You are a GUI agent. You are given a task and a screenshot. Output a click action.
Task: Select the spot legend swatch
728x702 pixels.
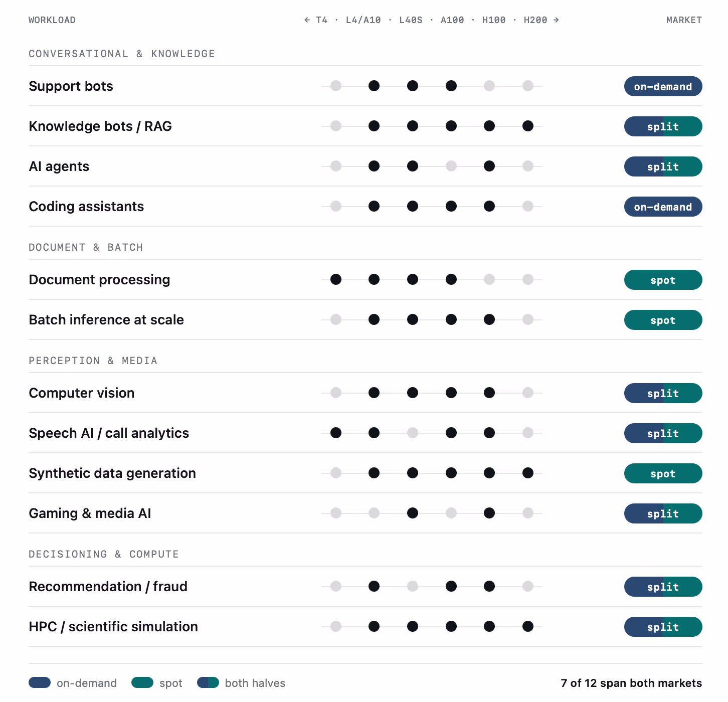click(142, 682)
